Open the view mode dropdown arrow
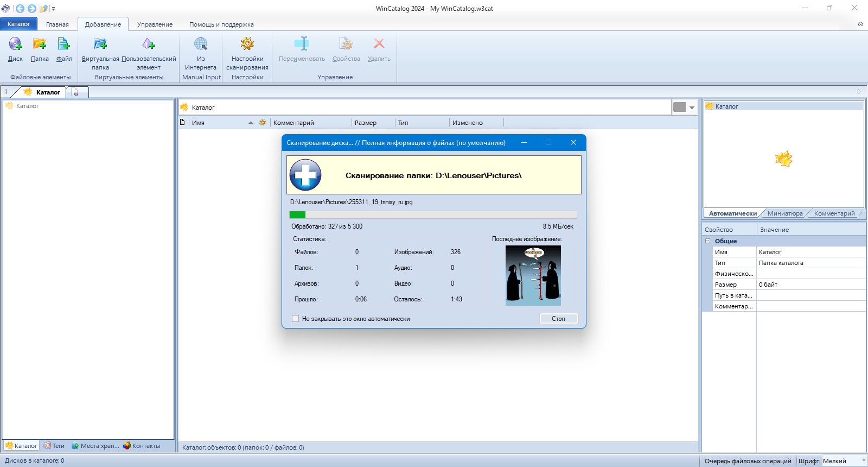 point(692,108)
